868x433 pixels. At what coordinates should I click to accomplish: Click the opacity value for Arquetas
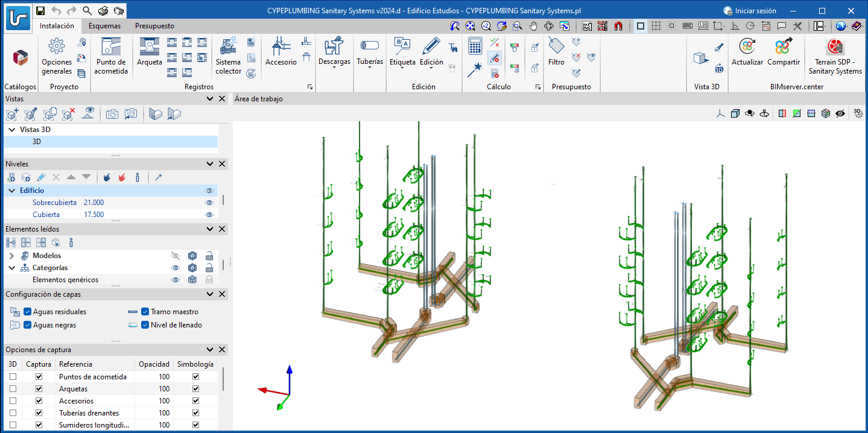click(164, 389)
